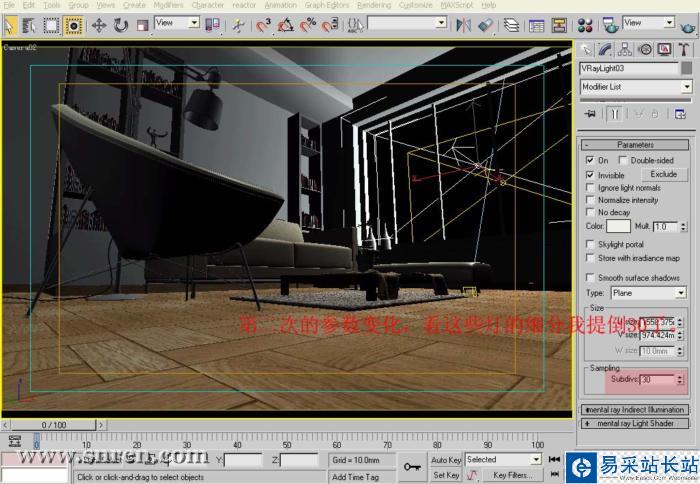Open Render Scene dialog teapot icon
The height and width of the screenshot is (484, 700).
point(610,25)
